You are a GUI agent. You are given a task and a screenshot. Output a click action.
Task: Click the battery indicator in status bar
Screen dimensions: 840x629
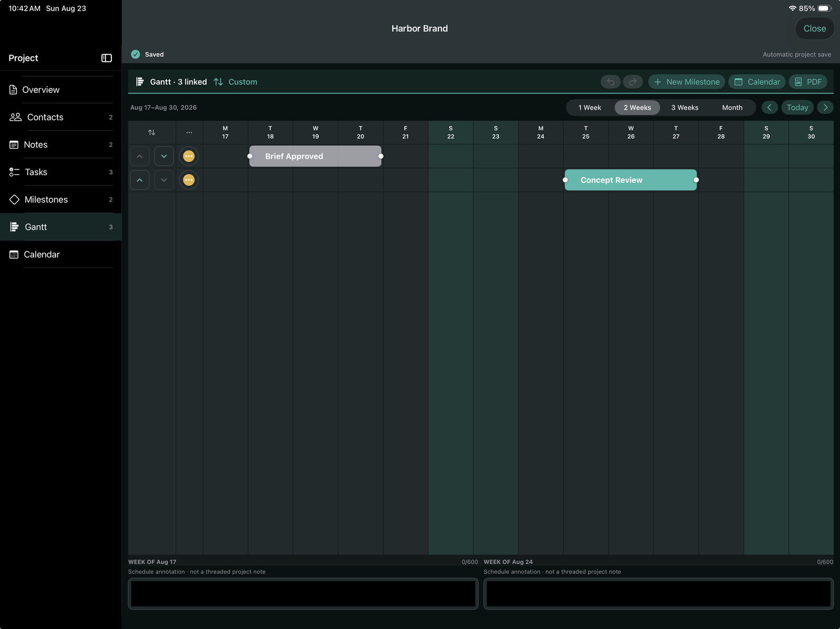tap(825, 8)
